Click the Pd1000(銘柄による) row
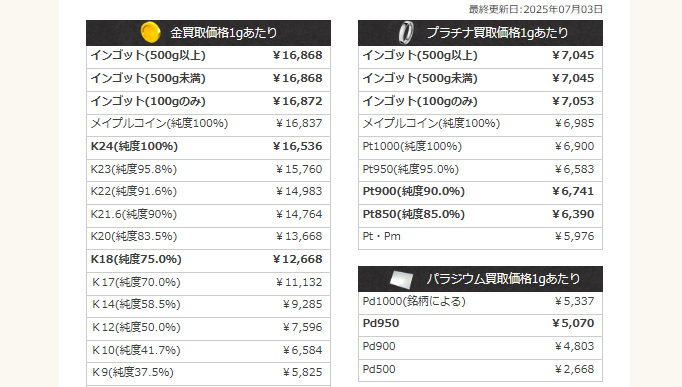Viewport: 682px width, 387px height. coord(480,302)
